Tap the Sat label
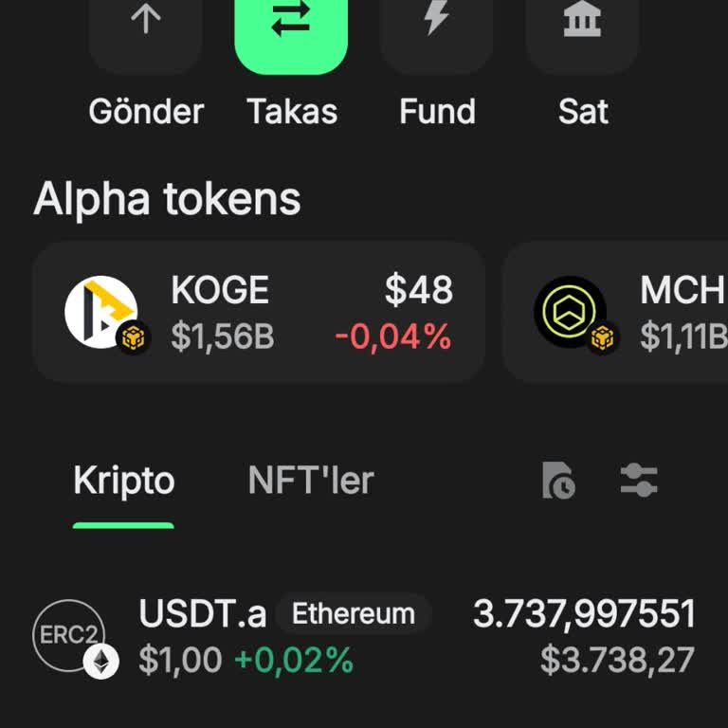Image resolution: width=728 pixels, height=728 pixels. pos(582,112)
